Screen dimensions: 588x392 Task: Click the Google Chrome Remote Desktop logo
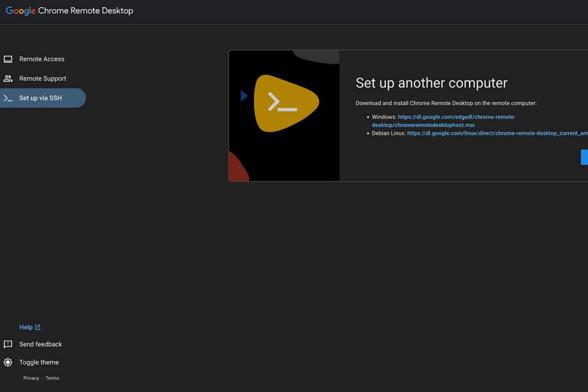(x=69, y=11)
